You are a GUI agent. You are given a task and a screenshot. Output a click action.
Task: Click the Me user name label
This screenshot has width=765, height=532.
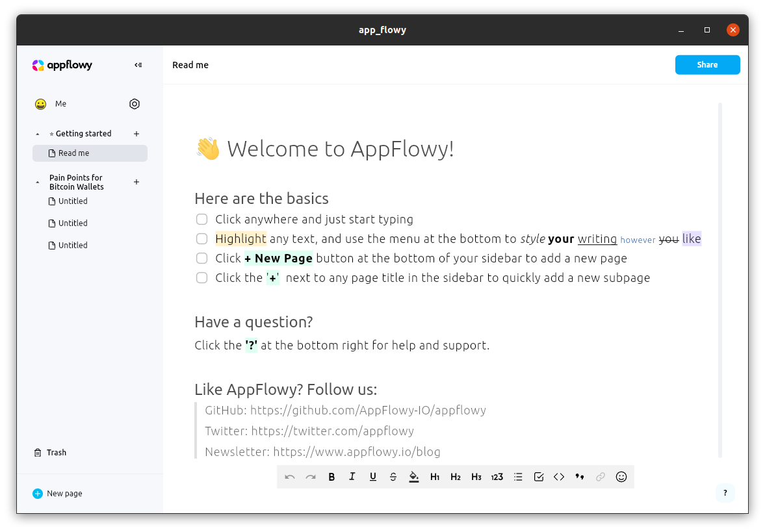click(x=60, y=104)
